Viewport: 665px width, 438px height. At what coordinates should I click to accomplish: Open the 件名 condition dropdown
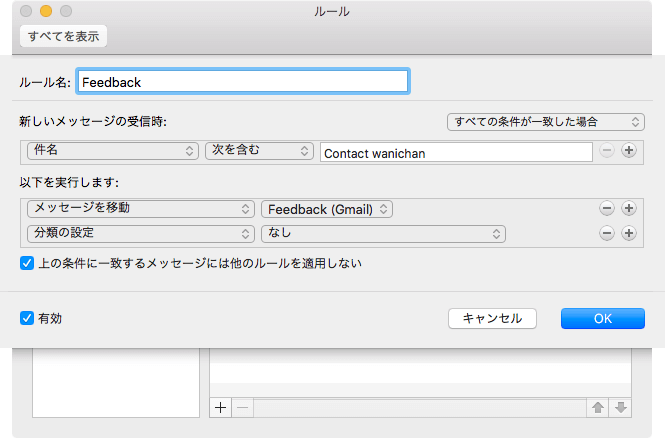click(x=111, y=151)
